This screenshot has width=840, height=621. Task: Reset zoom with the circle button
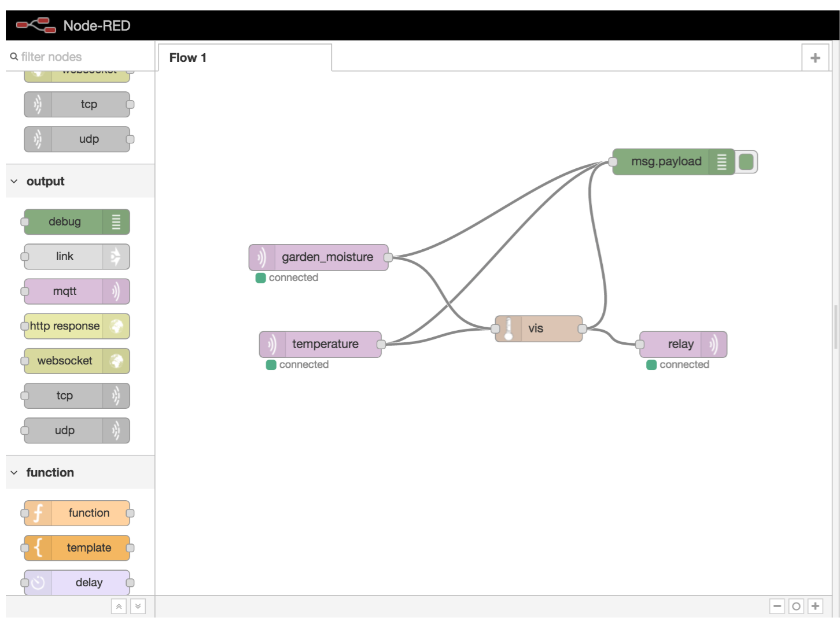(x=796, y=606)
